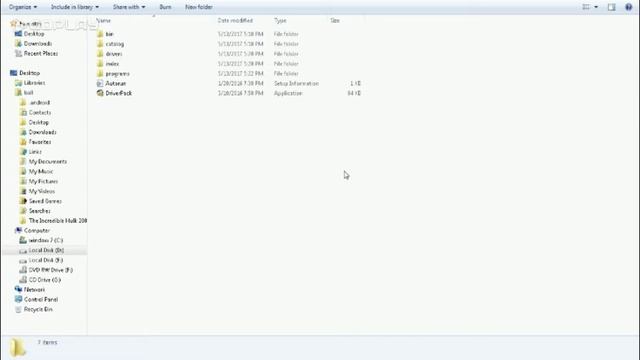Viewport: 640px width, 360px height.
Task: Select the catalog folder icon
Action: (x=100, y=44)
